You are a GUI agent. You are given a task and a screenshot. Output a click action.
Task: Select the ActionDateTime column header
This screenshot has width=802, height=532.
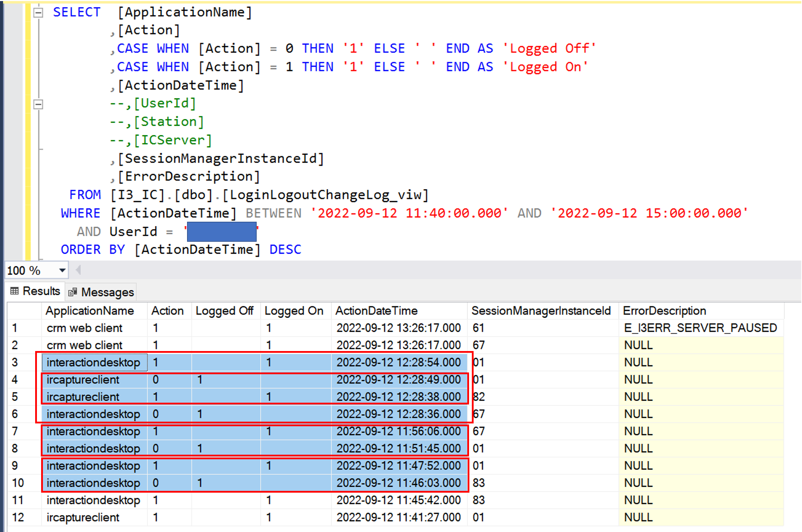(x=376, y=311)
